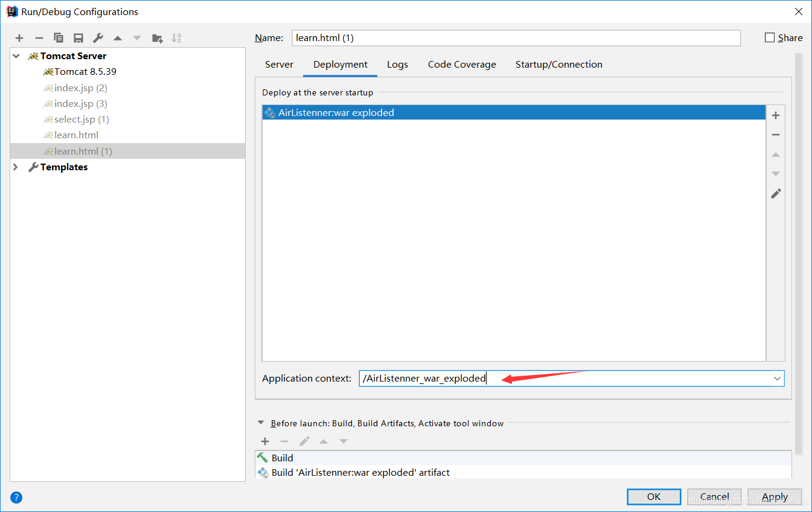Copy the selected configuration
Screen dimensions: 812x512
[x=59, y=38]
